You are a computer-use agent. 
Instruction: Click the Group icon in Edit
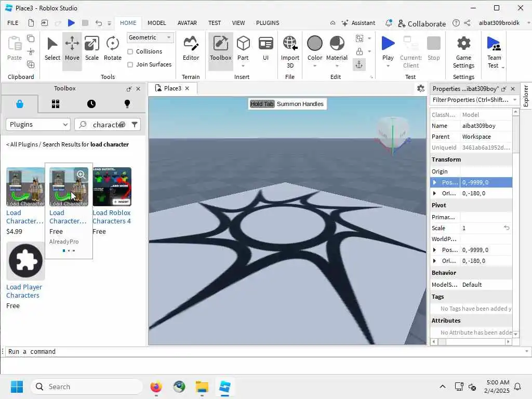coord(360,38)
